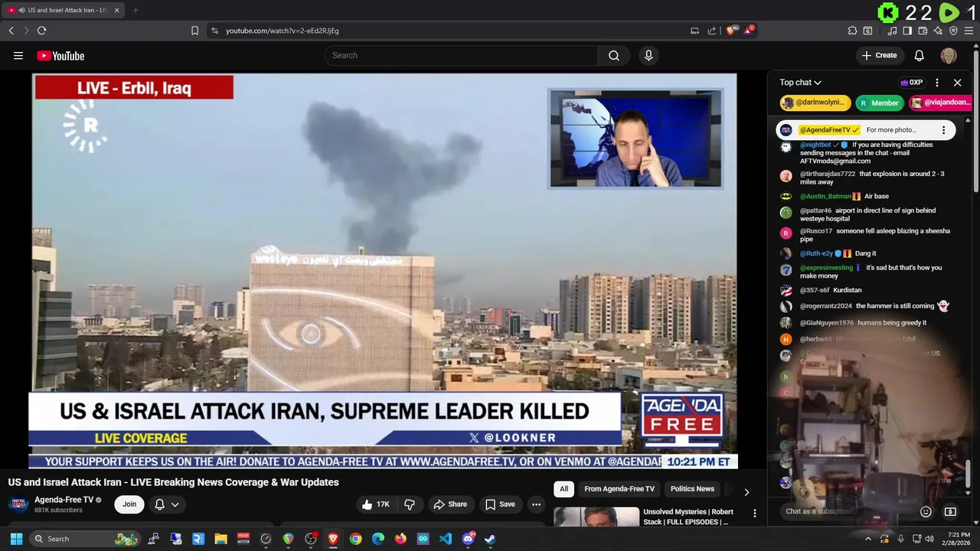
Task: Go back in browser history
Action: pyautogui.click(x=11, y=31)
